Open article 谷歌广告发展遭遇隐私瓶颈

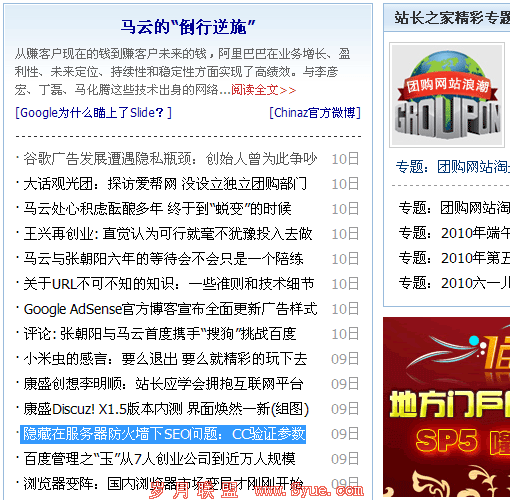click(170, 159)
